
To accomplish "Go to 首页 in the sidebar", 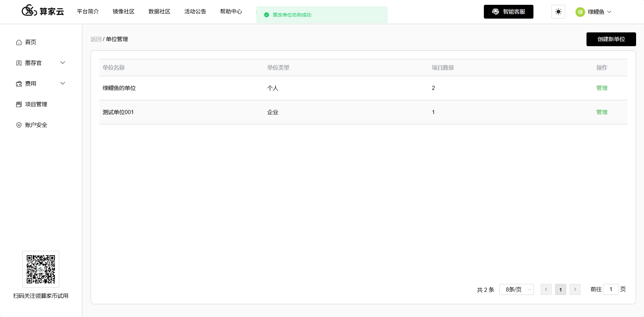I will tap(31, 42).
